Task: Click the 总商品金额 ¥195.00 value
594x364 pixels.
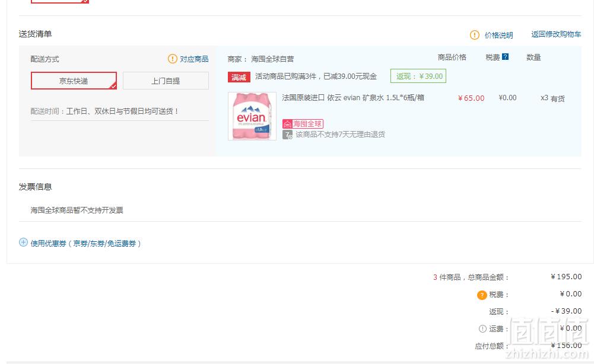Action: pos(566,277)
